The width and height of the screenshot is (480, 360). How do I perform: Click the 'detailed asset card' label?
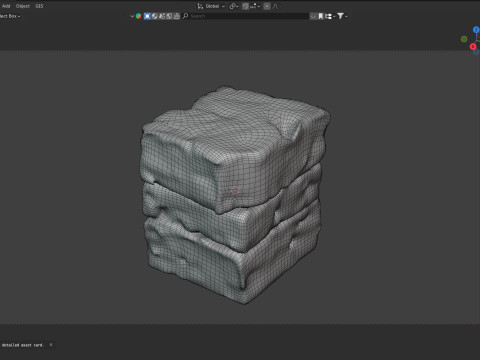tap(22, 345)
